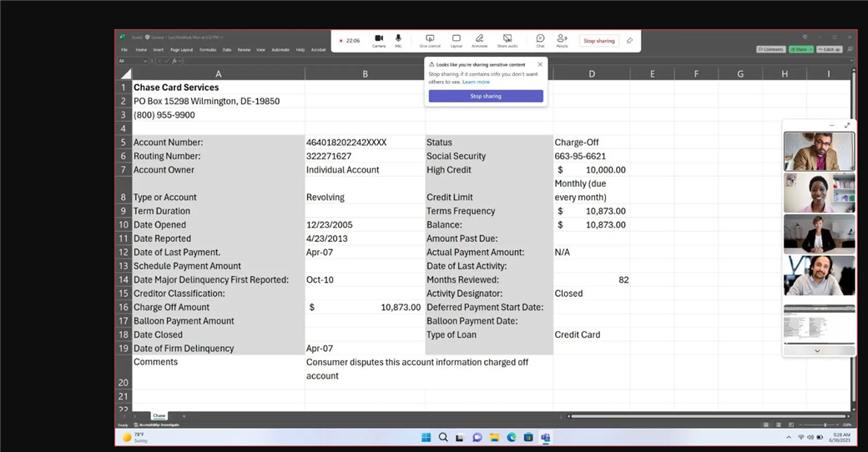Click the Insert Function fx icon

(x=174, y=61)
